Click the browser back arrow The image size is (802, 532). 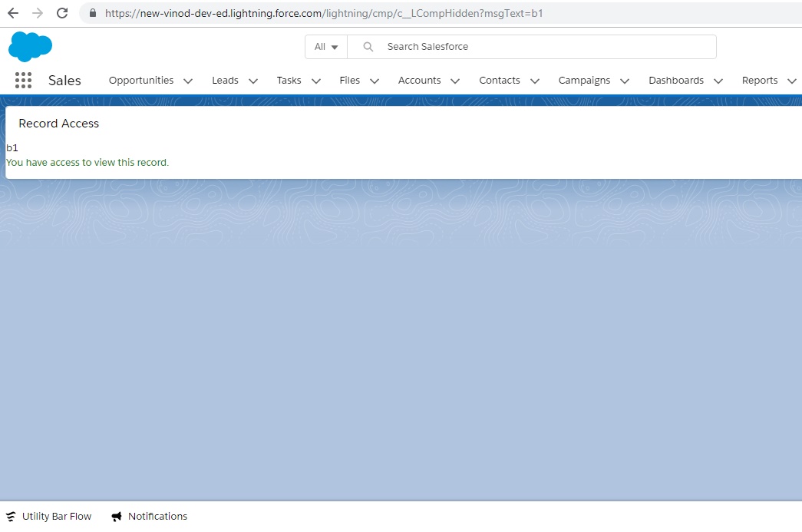pos(13,13)
